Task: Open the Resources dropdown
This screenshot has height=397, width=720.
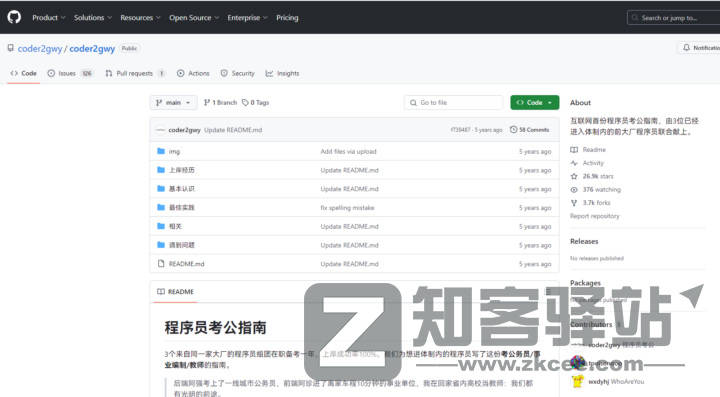Action: pyautogui.click(x=141, y=17)
